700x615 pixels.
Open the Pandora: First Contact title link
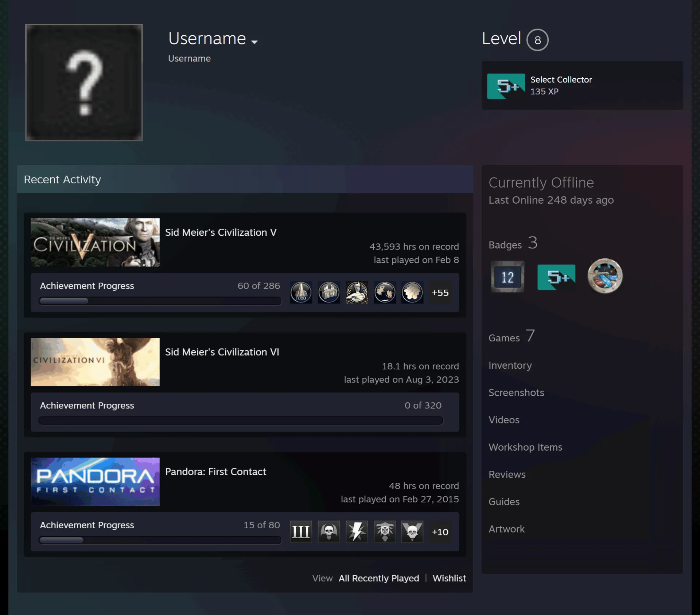click(215, 471)
